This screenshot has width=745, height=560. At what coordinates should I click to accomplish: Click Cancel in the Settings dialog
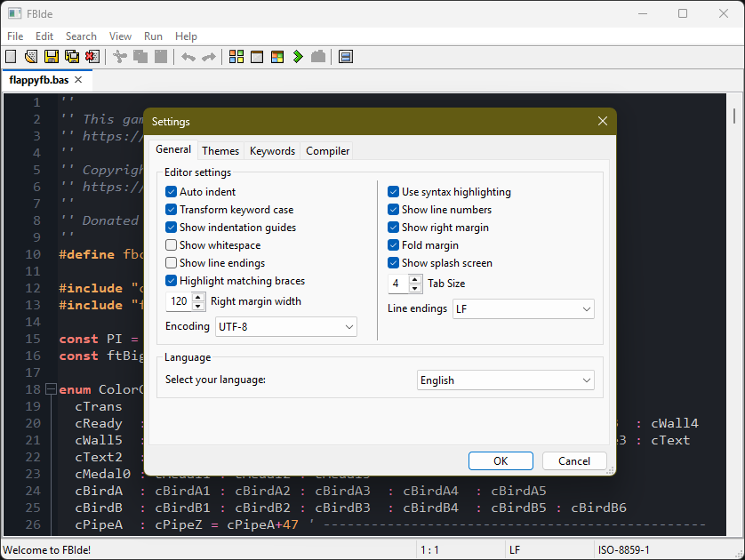pos(574,460)
